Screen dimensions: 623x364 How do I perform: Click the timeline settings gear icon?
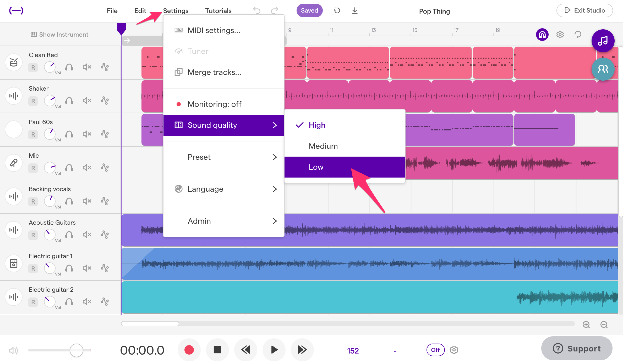point(560,35)
